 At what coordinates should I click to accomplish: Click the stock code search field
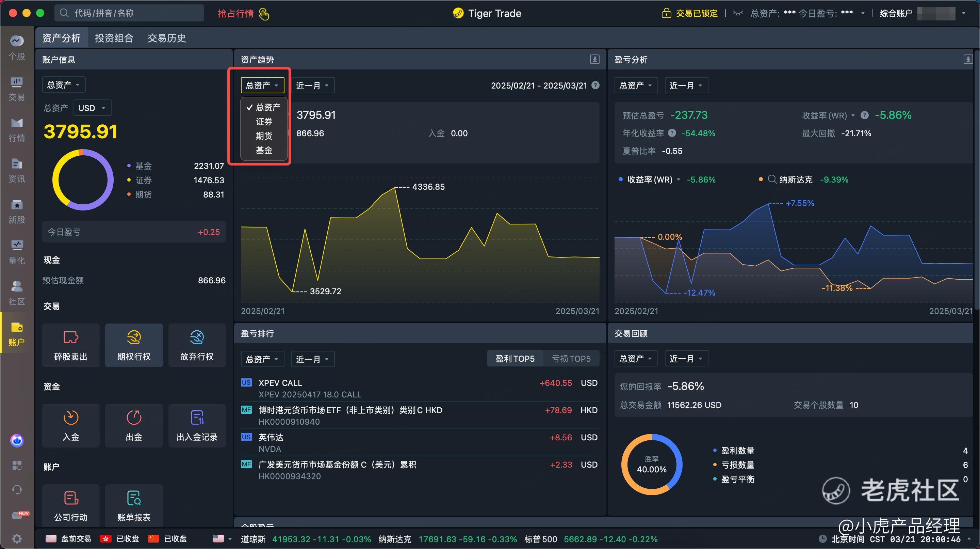click(129, 13)
